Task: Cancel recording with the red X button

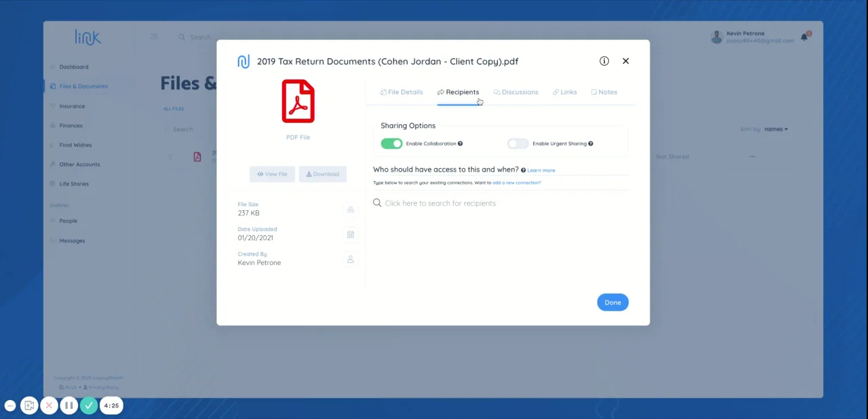Action: point(49,405)
